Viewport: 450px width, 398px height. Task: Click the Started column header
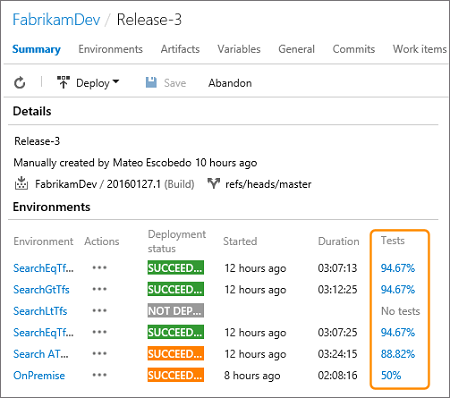240,241
